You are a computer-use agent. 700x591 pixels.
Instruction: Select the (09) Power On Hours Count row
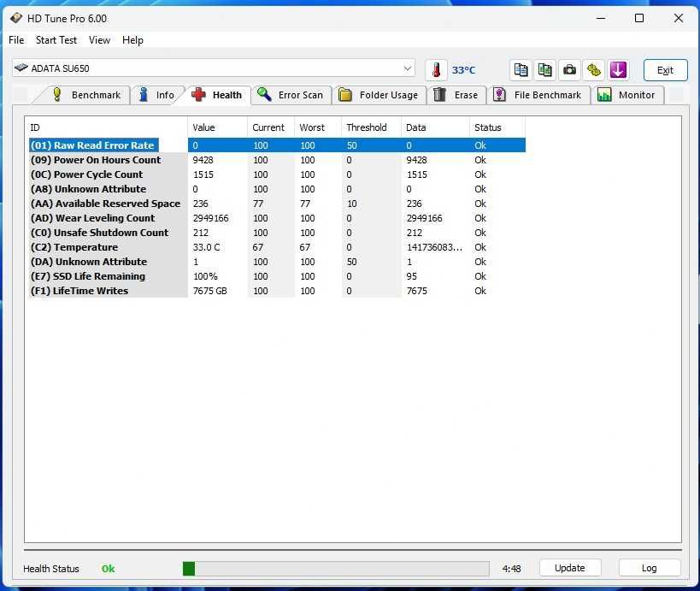(277, 160)
